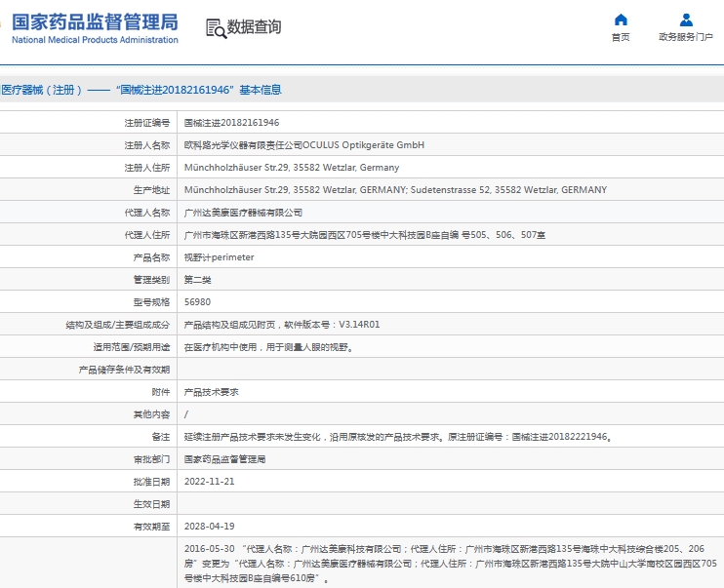Click the 代理人住所 label
The height and width of the screenshot is (588, 724).
click(146, 235)
